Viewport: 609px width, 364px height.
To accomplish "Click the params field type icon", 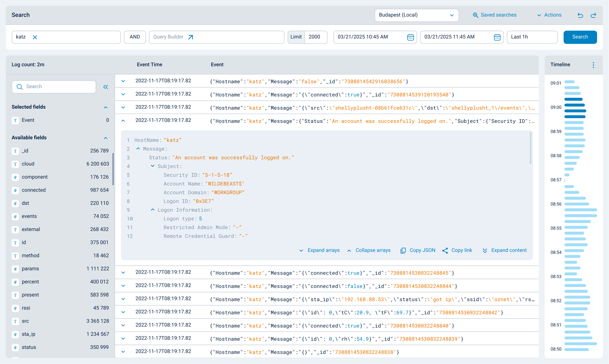I will click(15, 269).
